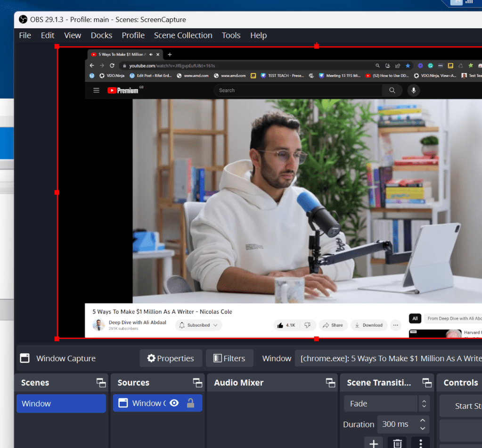The height and width of the screenshot is (448, 482).
Task: Click the 'TEST TEACH' bookmark in preview
Action: (x=282, y=75)
